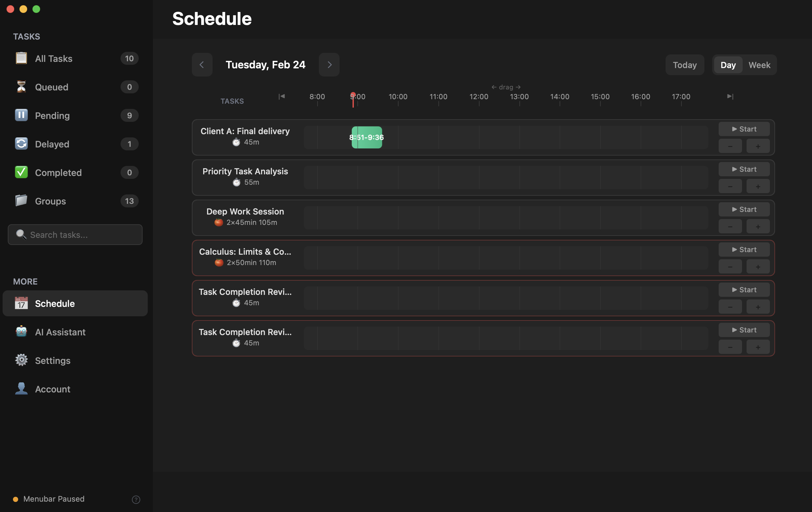Open the AI Assistant robot icon
Image resolution: width=812 pixels, height=512 pixels.
click(21, 332)
